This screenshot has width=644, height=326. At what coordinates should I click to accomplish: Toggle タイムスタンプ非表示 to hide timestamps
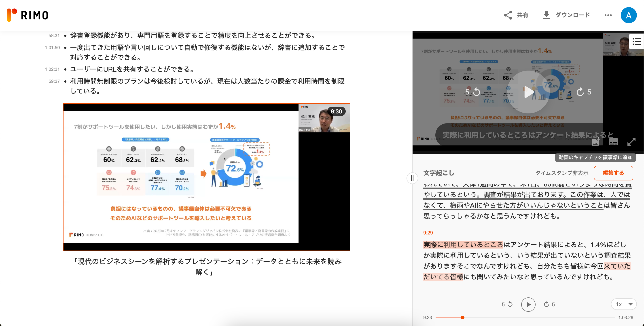562,173
